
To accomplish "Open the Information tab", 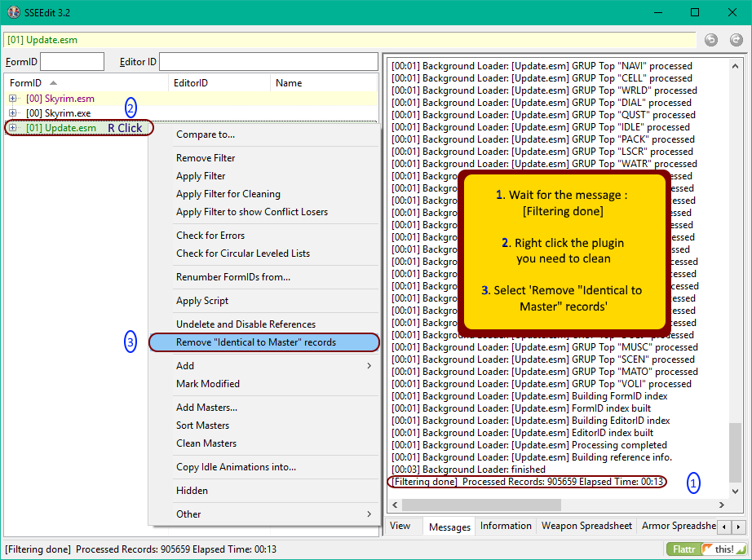I will [506, 526].
